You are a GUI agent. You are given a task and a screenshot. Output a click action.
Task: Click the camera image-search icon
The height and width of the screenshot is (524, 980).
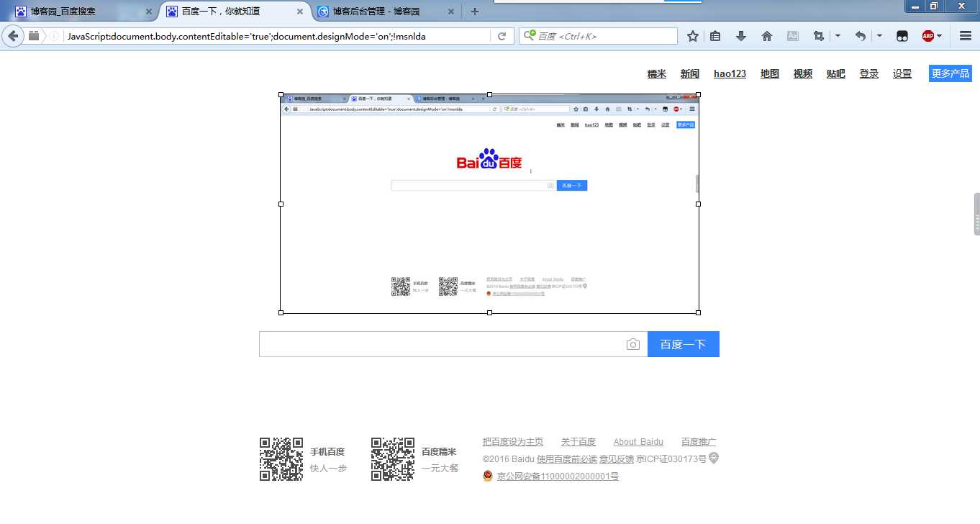click(633, 345)
